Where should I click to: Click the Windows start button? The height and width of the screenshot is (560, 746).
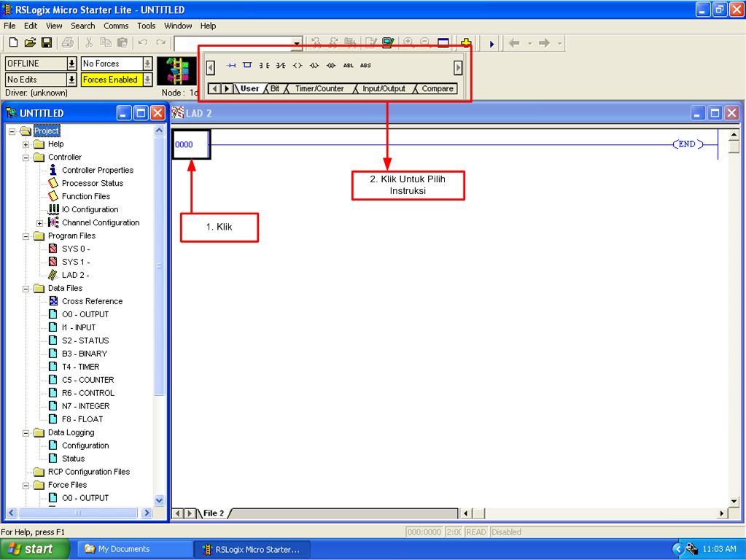35,549
